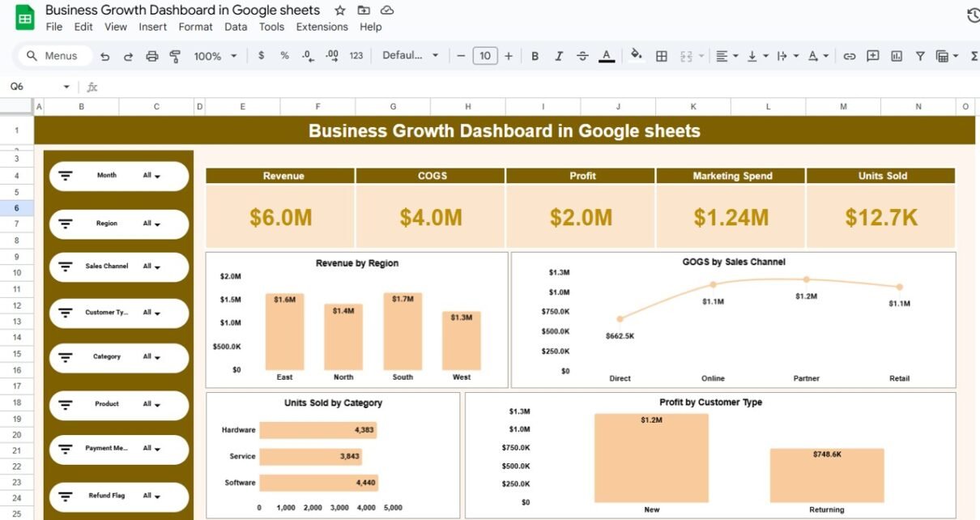This screenshot has height=520, width=980.
Task: Expand the Month filter dropdown
Action: click(151, 176)
